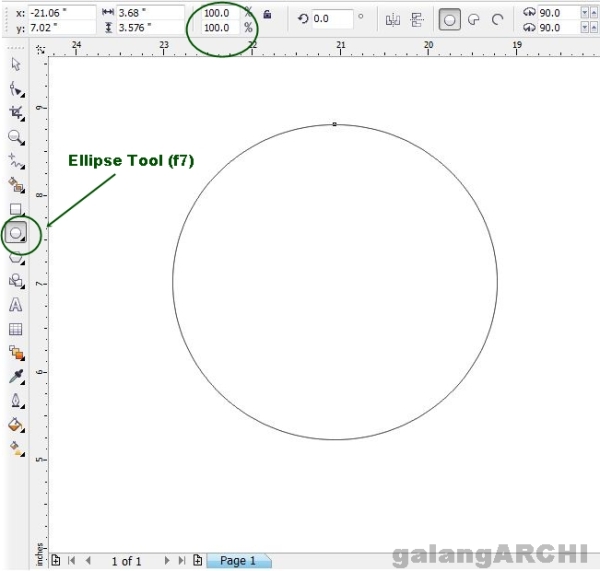The image size is (600, 571).
Task: Go to the next page arrow
Action: click(166, 561)
